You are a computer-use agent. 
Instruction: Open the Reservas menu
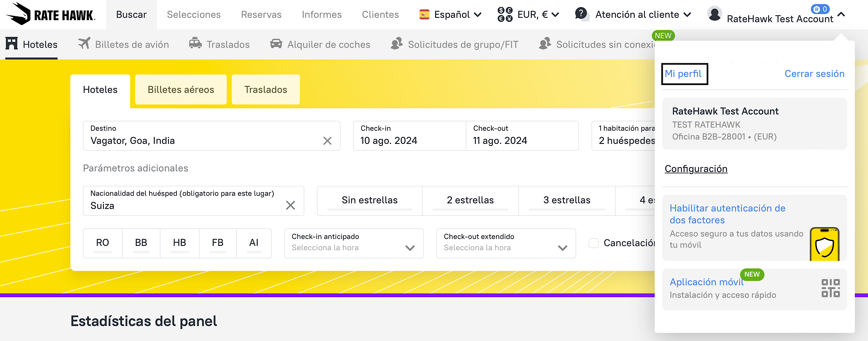click(x=261, y=14)
